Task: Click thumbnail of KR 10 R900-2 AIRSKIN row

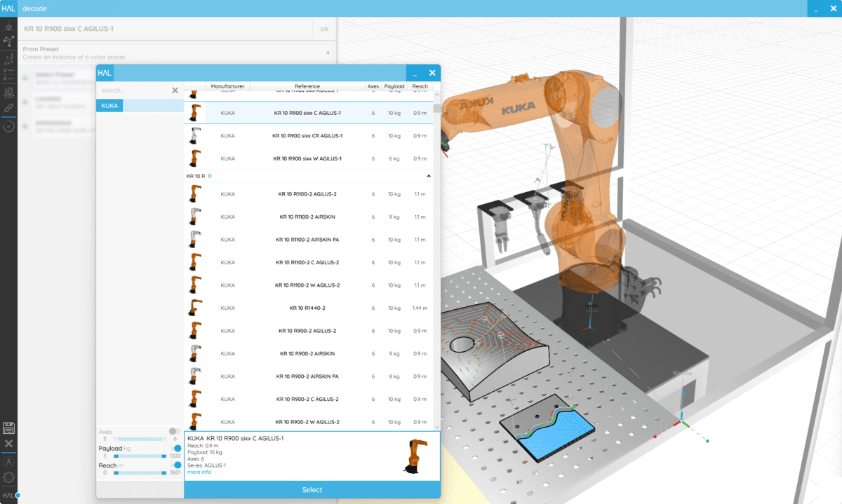Action: [x=196, y=353]
